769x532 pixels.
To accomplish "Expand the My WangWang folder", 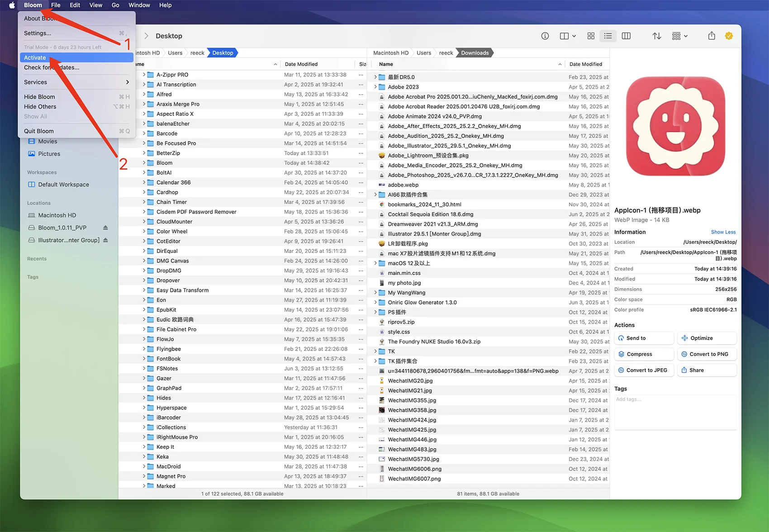I will point(375,293).
